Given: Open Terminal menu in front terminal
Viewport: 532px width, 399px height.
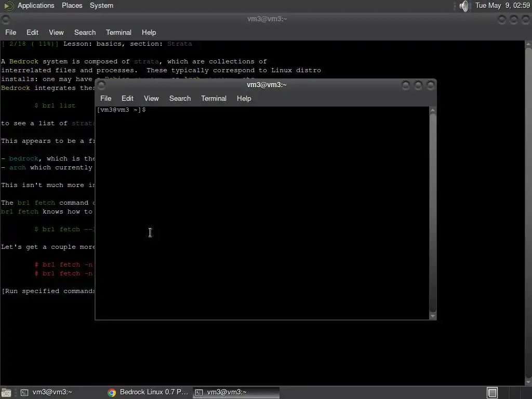Looking at the screenshot, I should pos(214,98).
